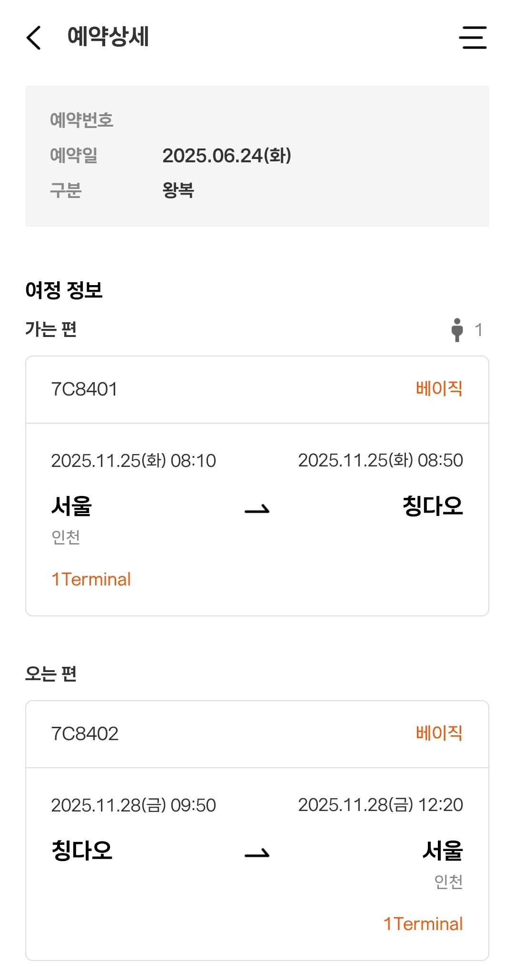Tap the 베이직 fare label for 7C8402
Screen dimensions: 514x980
click(439, 733)
